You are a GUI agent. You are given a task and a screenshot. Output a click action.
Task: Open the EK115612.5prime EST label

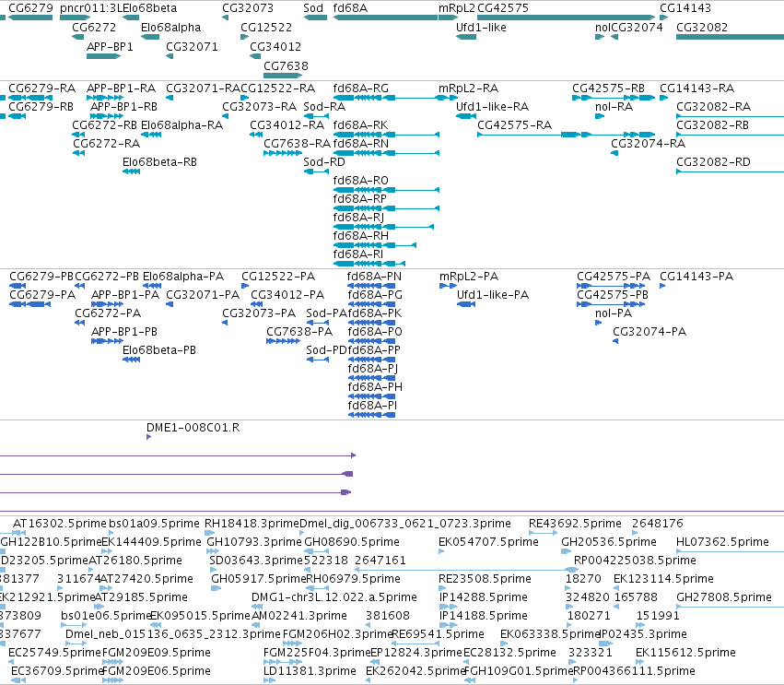[x=685, y=653]
